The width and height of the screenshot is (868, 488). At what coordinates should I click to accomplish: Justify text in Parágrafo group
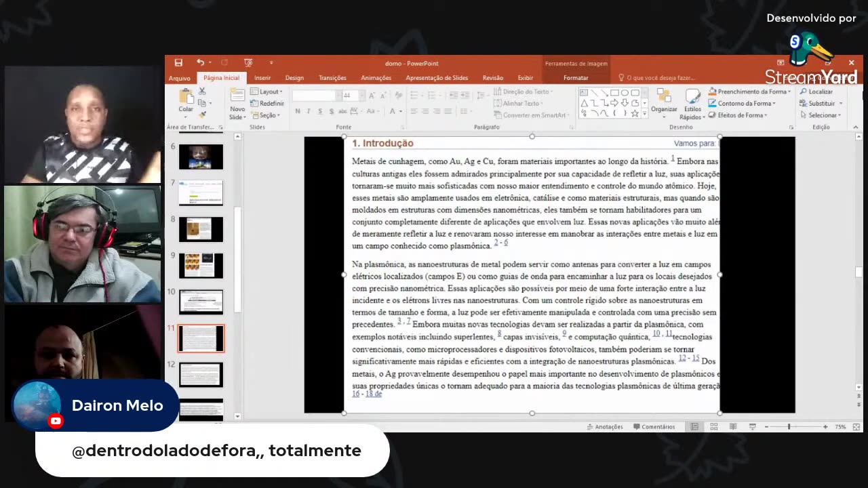448,111
